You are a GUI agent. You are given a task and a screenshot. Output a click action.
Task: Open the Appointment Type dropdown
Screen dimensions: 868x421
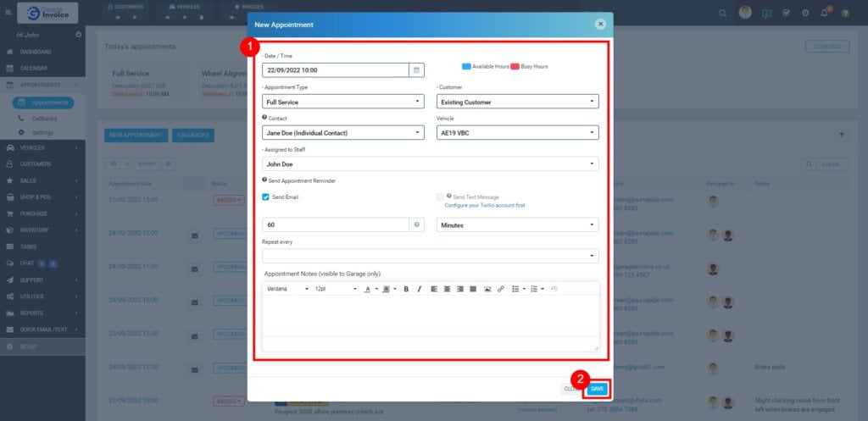tap(342, 102)
